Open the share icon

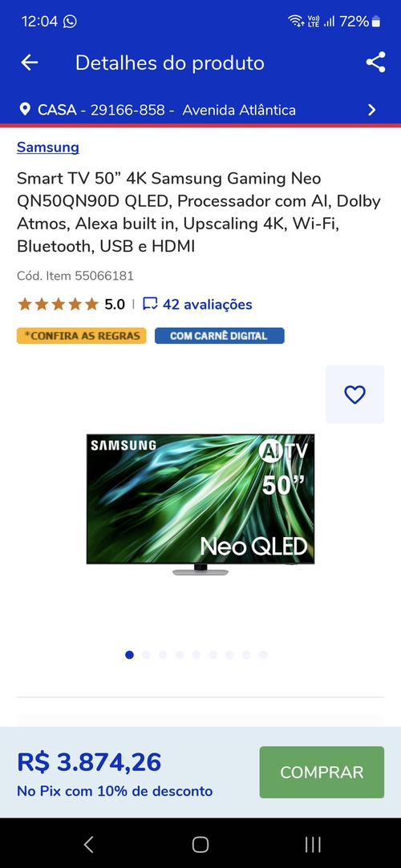375,62
